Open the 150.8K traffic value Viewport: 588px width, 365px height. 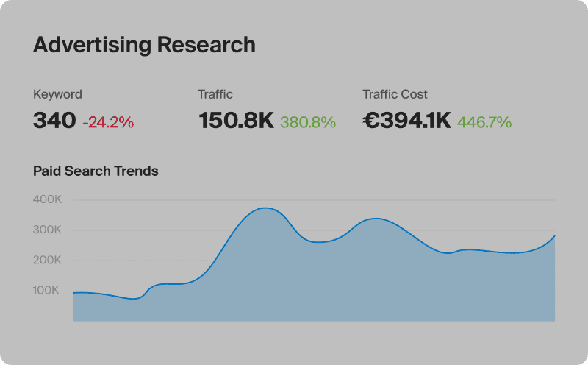tap(235, 121)
